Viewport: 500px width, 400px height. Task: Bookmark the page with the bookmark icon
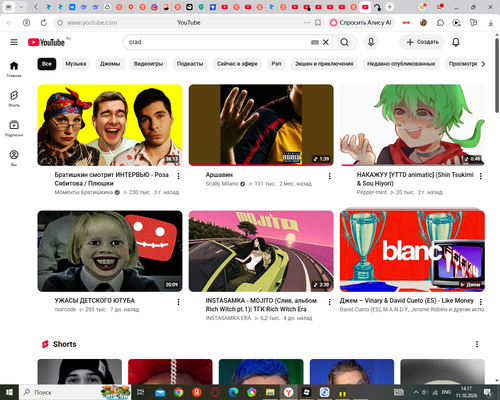[x=318, y=23]
